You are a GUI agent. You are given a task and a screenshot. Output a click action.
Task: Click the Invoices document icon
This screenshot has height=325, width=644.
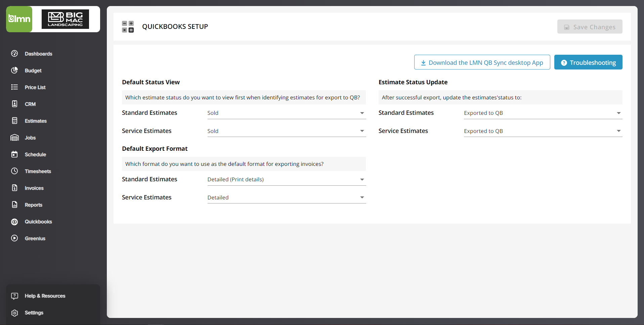(x=14, y=188)
